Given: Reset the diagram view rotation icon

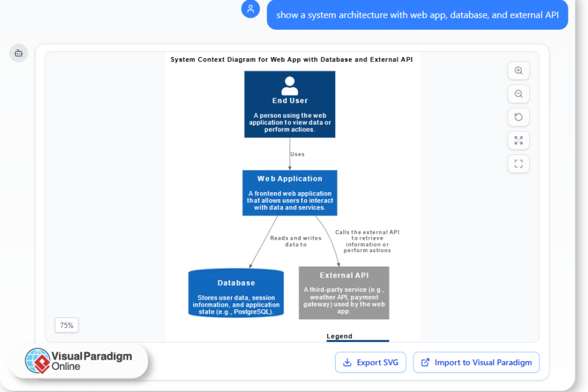Looking at the screenshot, I should point(518,117).
